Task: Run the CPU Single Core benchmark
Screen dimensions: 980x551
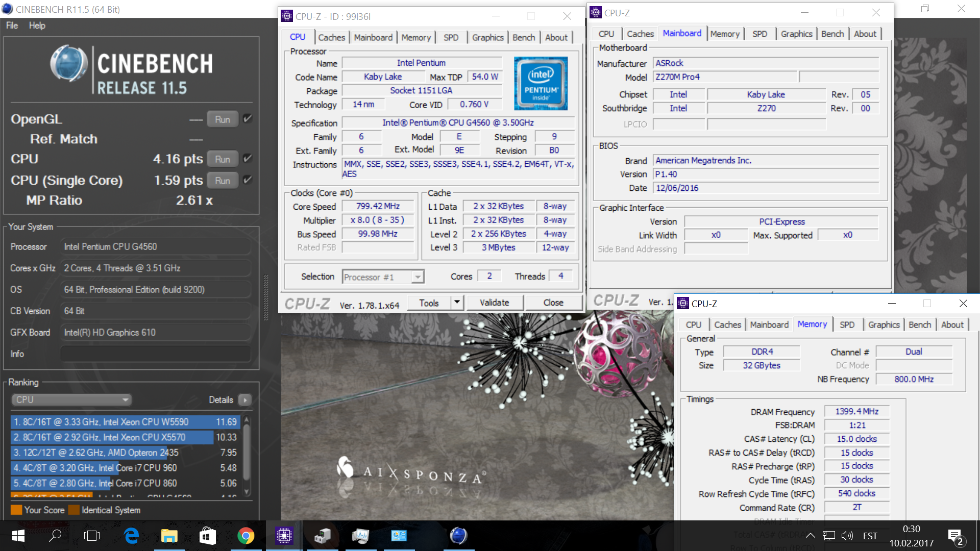Action: 223,180
